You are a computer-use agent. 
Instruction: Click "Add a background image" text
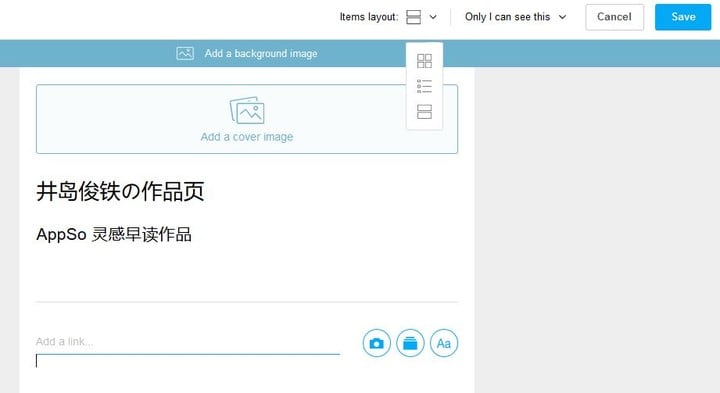tap(261, 54)
